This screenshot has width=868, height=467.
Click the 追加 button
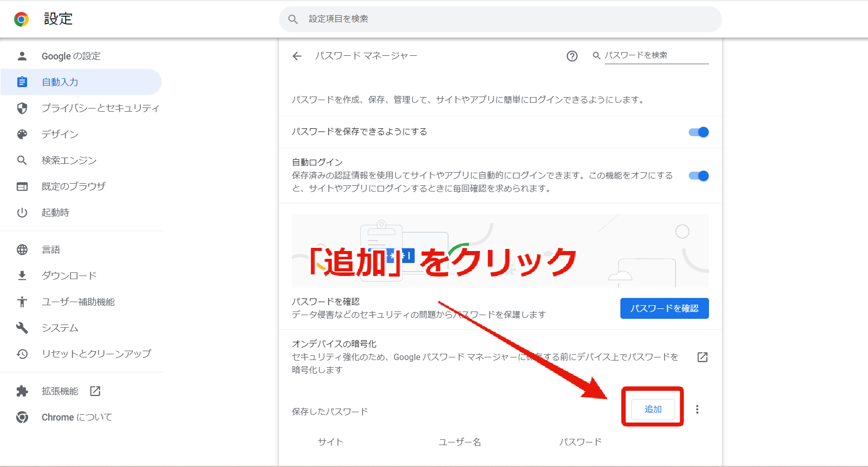click(x=653, y=409)
